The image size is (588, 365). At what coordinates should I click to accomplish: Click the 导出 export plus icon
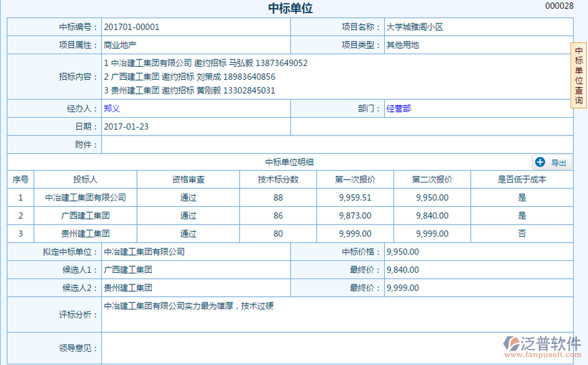540,162
